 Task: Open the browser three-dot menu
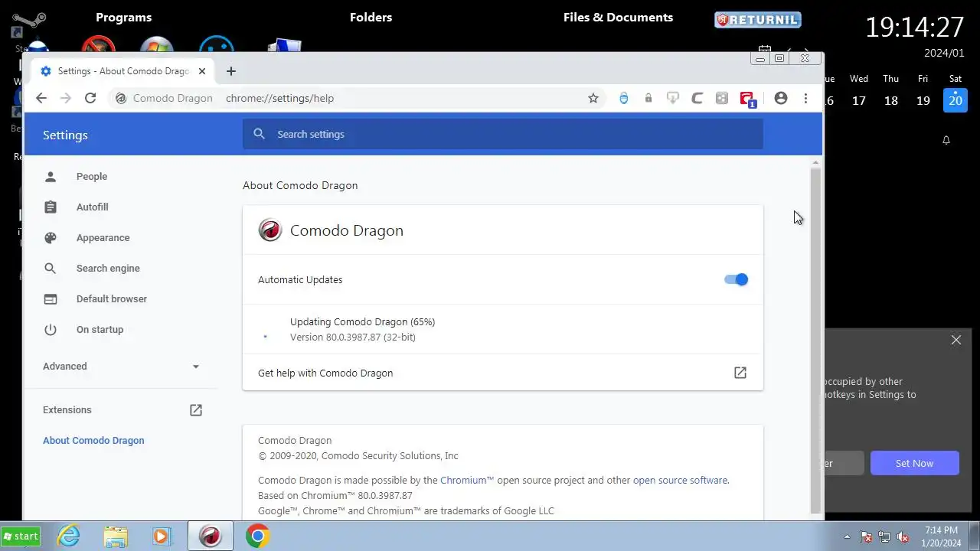click(805, 98)
